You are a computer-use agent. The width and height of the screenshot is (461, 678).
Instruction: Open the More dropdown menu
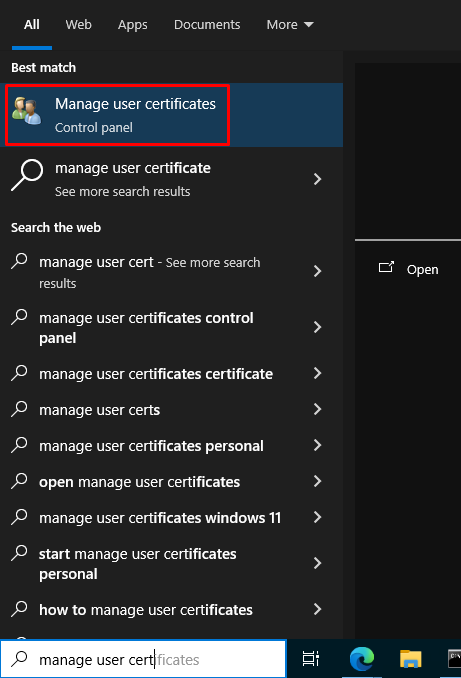[x=290, y=25]
